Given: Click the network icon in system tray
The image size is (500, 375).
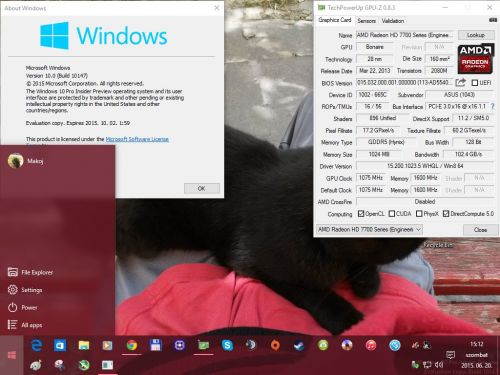Looking at the screenshot, I should [427, 365].
